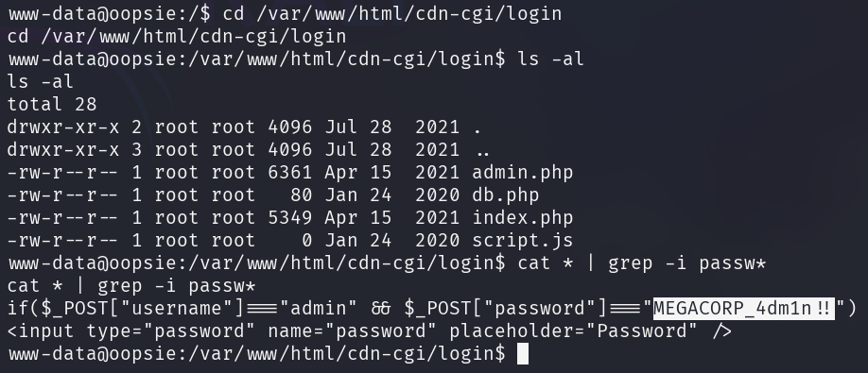Screen dimensions: 868x373
Task: Click the highlighted MEGACORP_4dm1n!! password text
Action: click(x=743, y=308)
